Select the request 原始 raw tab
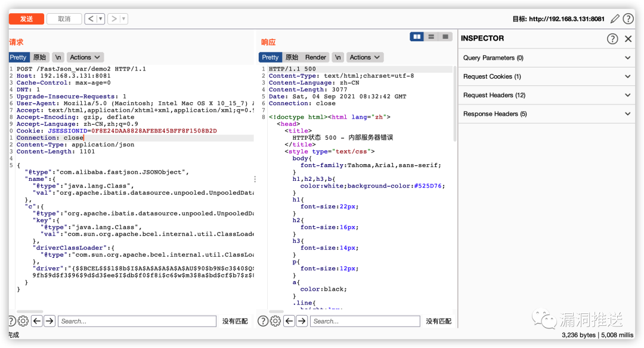Screen dimensions: 644x348 coord(39,57)
